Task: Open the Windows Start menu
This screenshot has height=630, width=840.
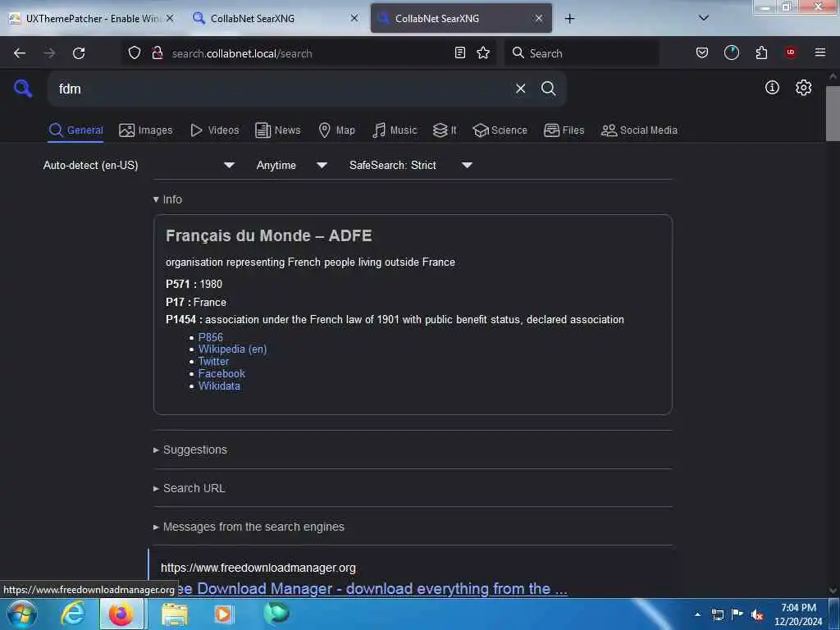Action: [x=22, y=614]
